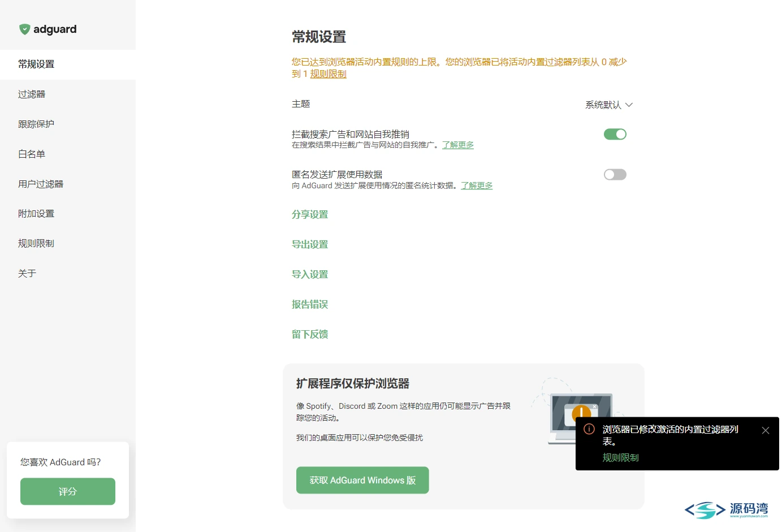782x532 pixels.
Task: Open 白名单 sidebar page
Action: (x=68, y=154)
